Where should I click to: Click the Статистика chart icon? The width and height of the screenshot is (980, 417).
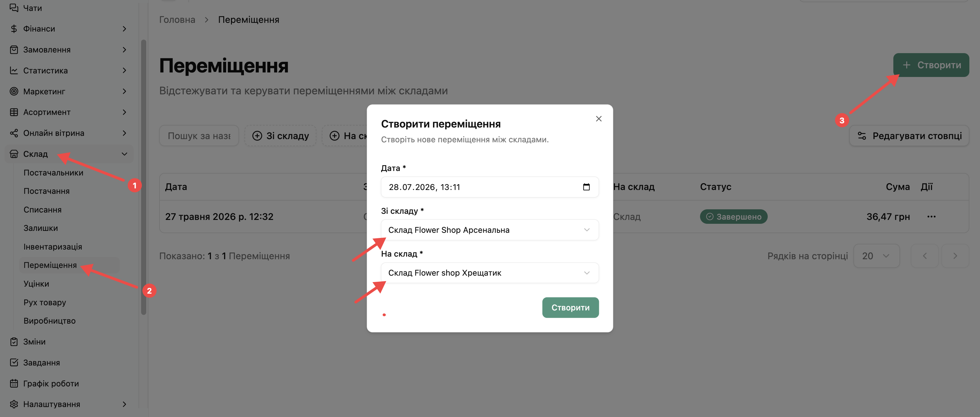(14, 71)
